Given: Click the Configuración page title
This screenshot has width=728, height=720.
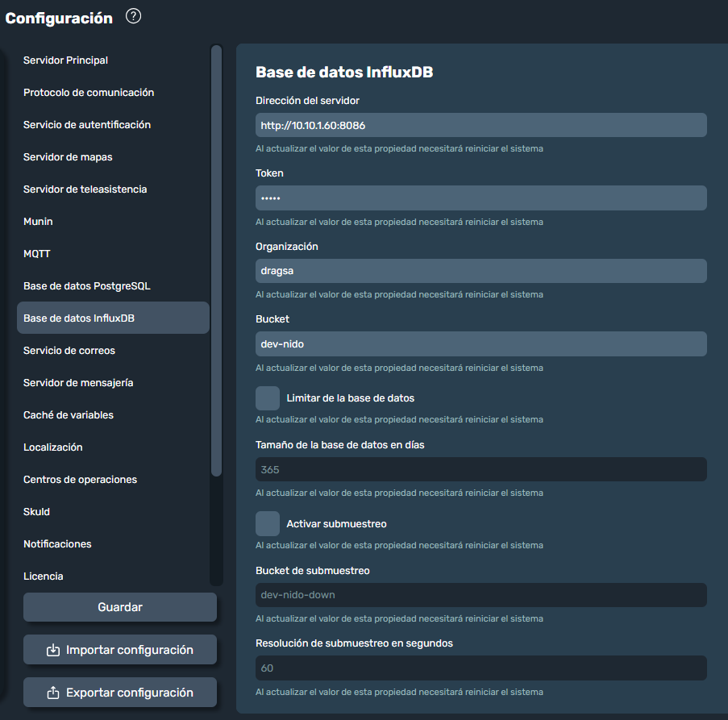Looking at the screenshot, I should click(59, 18).
